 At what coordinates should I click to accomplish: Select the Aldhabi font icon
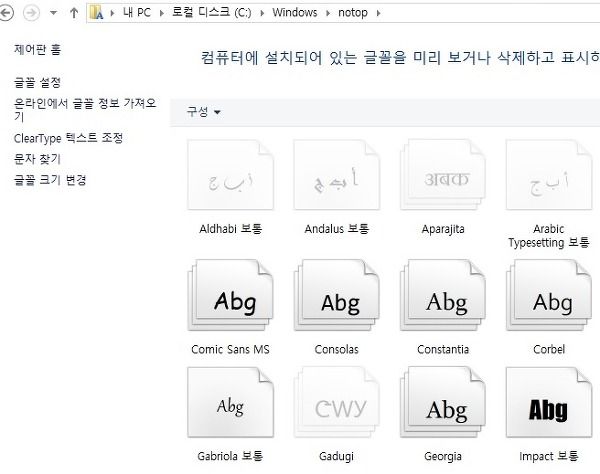click(x=231, y=174)
